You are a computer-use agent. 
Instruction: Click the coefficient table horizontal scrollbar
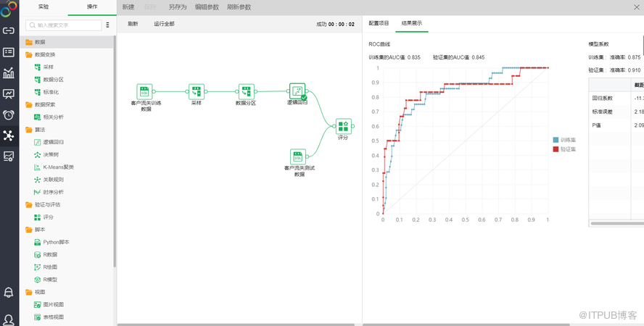(x=617, y=223)
